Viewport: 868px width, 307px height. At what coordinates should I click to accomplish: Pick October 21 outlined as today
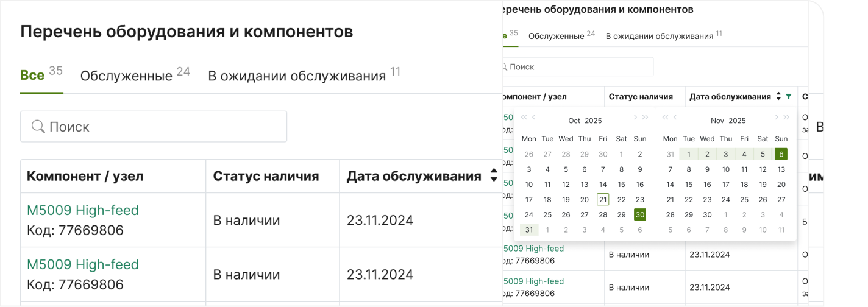(x=603, y=199)
